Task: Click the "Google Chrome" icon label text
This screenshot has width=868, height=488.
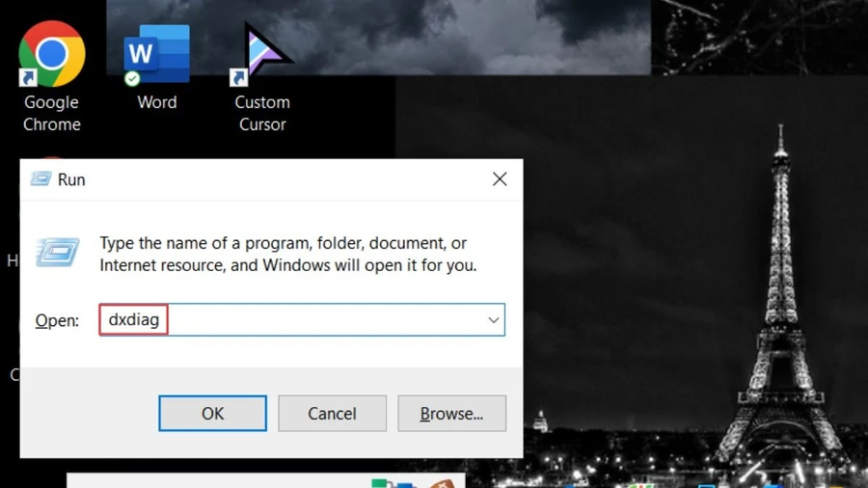Action: point(51,114)
